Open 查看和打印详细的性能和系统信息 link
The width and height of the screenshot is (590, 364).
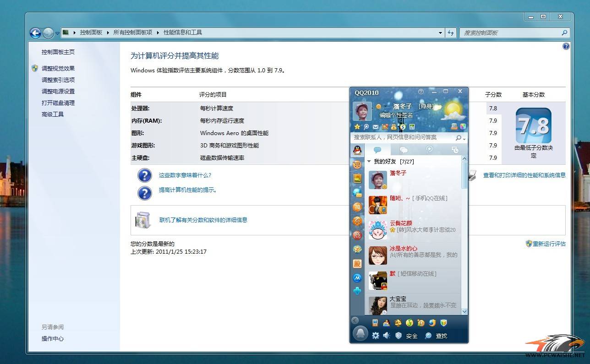pyautogui.click(x=524, y=175)
